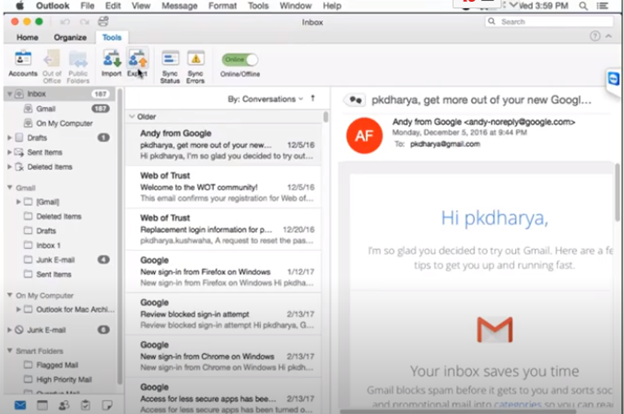This screenshot has width=624, height=414.
Task: Expand the [Gmail] subfolder
Action: (18, 202)
